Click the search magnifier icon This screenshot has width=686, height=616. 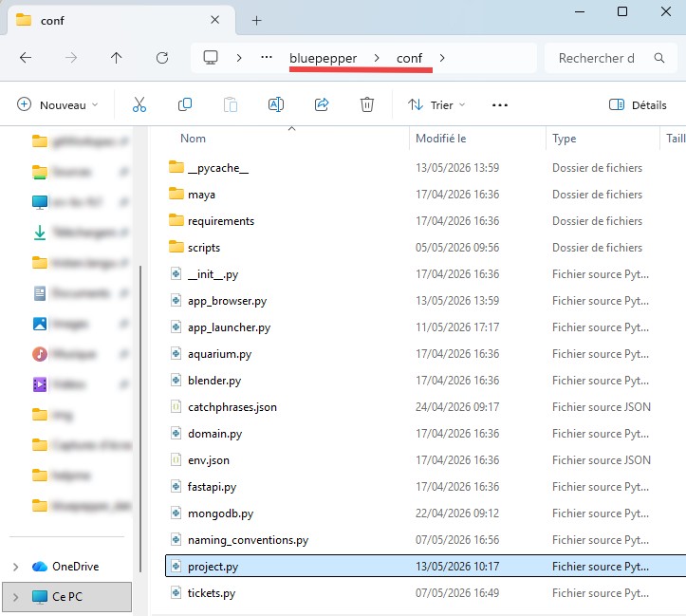pos(659,58)
